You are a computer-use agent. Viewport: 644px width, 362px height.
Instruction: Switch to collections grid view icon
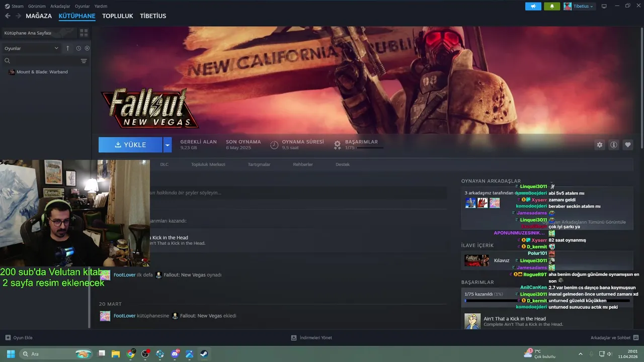pyautogui.click(x=84, y=33)
